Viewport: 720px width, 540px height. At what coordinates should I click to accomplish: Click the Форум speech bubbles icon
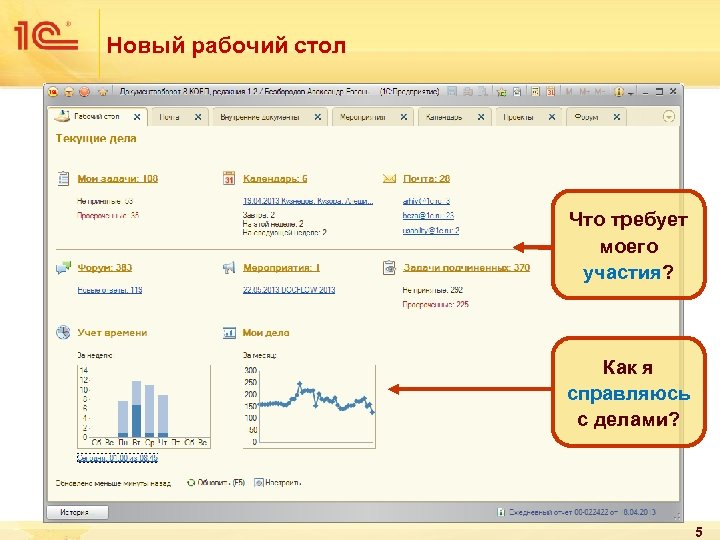(63, 267)
